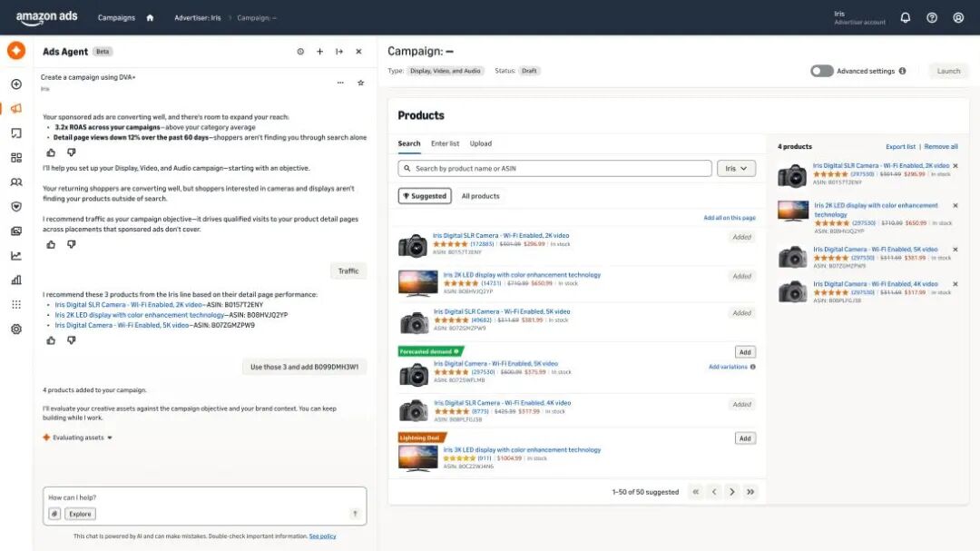The width and height of the screenshot is (980, 551).
Task: Remove the 2K LED display from selected
Action: click(x=955, y=206)
